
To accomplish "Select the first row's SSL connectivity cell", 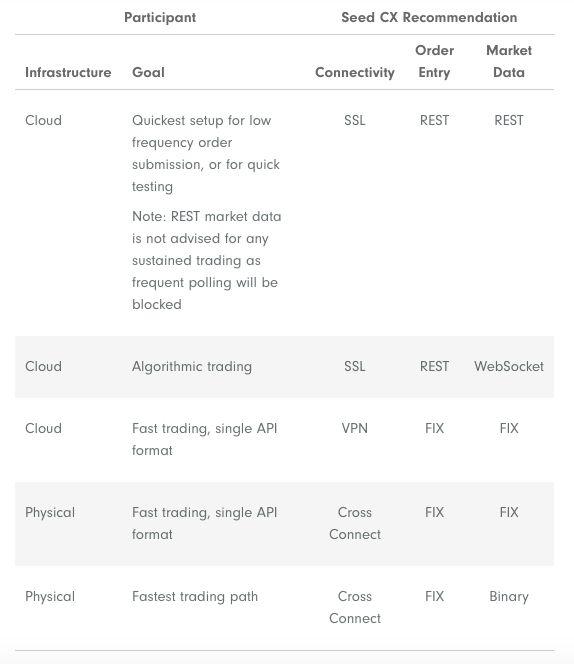I will [x=355, y=120].
